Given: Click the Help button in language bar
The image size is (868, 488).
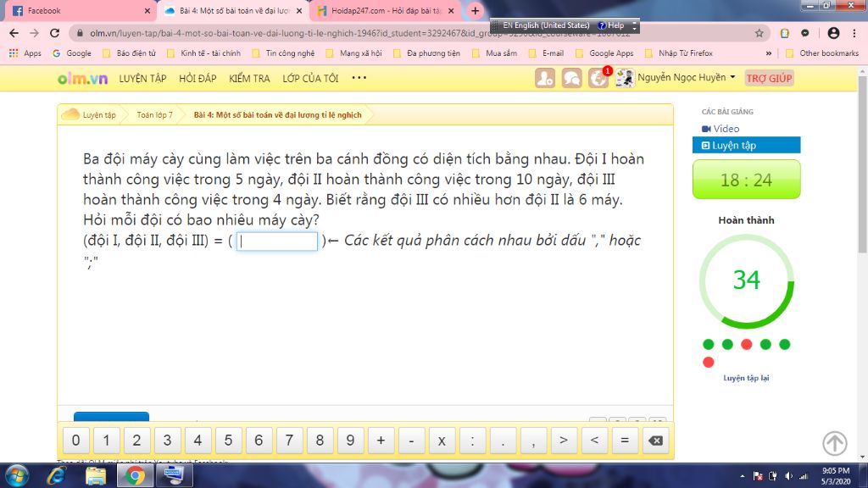Looking at the screenshot, I should pos(611,25).
